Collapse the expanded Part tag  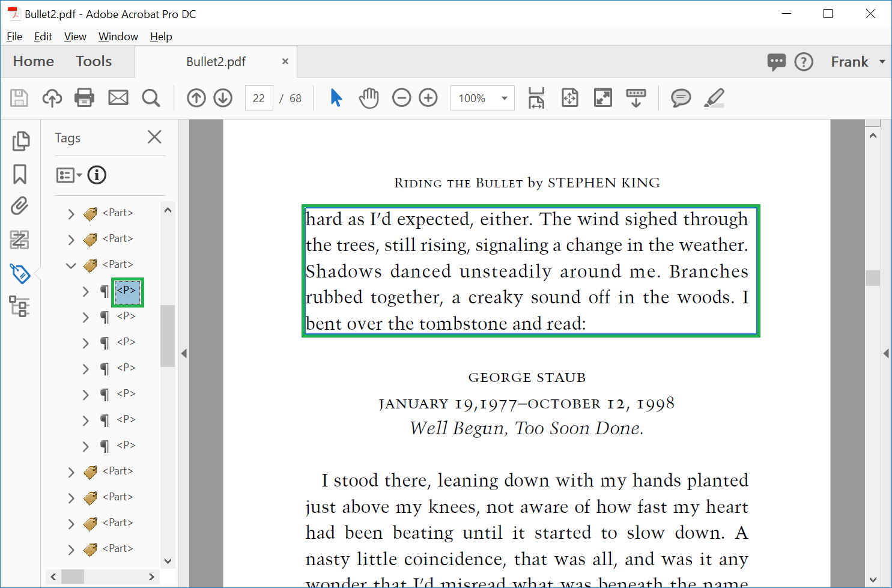71,265
